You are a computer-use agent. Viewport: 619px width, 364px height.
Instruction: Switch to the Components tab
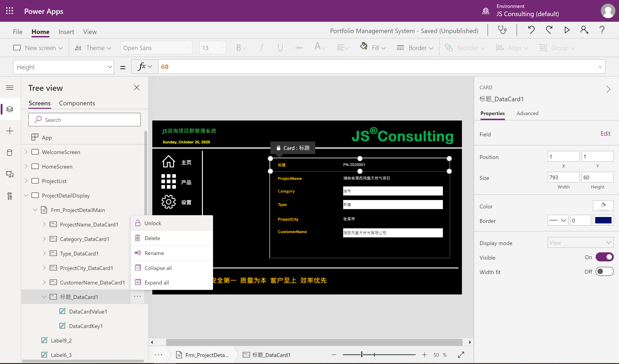[77, 103]
